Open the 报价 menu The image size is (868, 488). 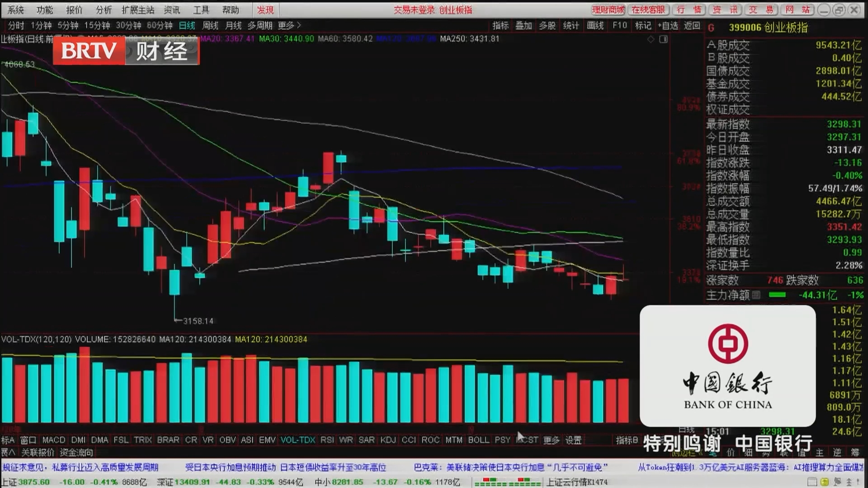coord(74,10)
